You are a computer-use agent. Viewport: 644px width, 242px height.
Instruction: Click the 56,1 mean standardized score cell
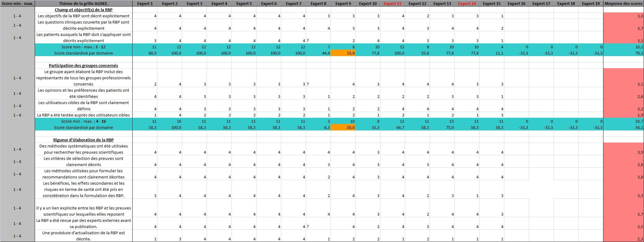point(624,127)
